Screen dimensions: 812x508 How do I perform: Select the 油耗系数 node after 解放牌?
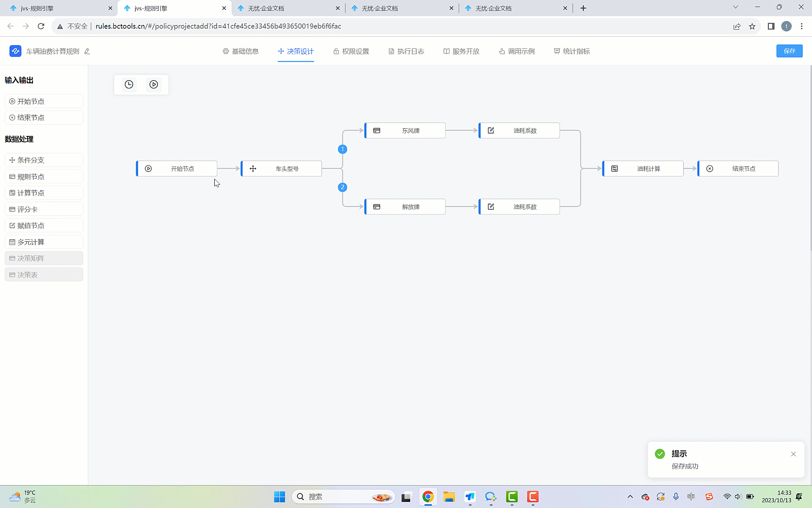tap(519, 206)
